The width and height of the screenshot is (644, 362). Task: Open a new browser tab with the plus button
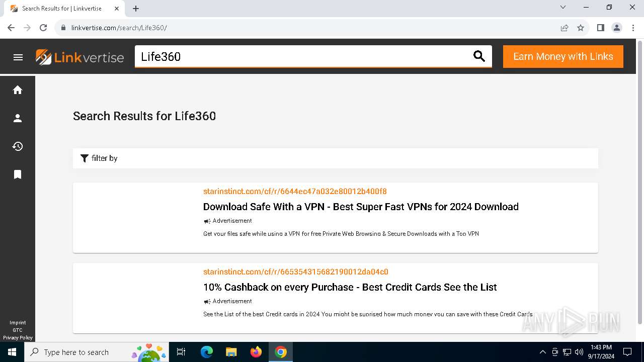(136, 9)
